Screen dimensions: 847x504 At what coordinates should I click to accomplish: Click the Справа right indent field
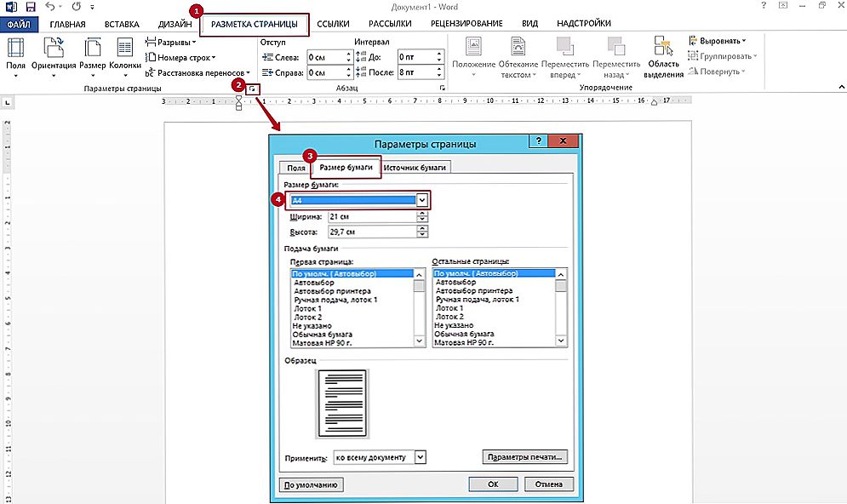(x=326, y=72)
